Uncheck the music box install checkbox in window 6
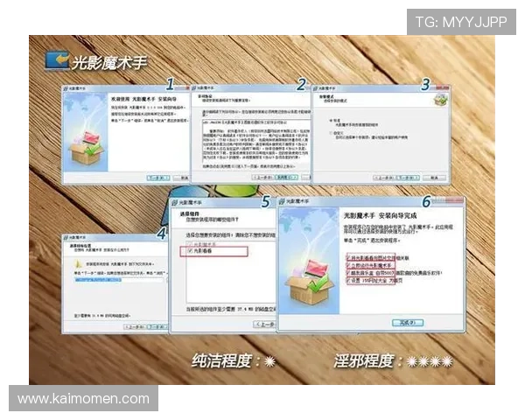Screen dimensions: 525x420 pyautogui.click(x=349, y=273)
